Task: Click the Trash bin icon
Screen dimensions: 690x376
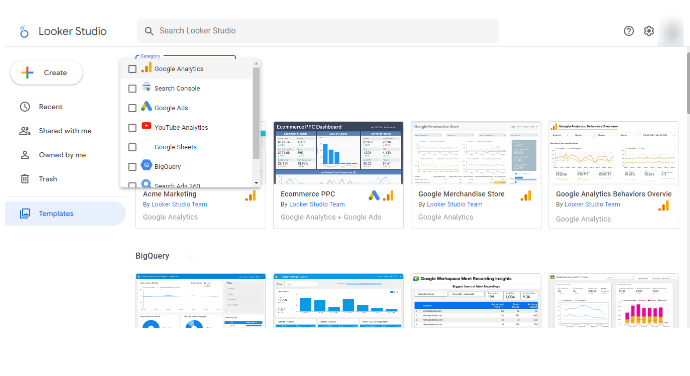Action: pyautogui.click(x=25, y=179)
